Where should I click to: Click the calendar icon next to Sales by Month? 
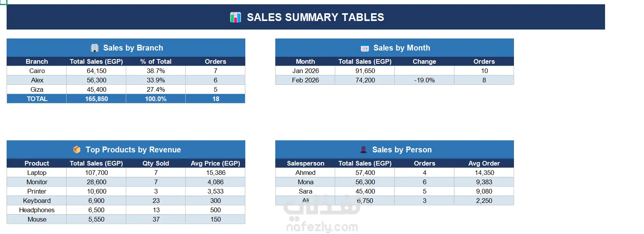[x=365, y=49]
